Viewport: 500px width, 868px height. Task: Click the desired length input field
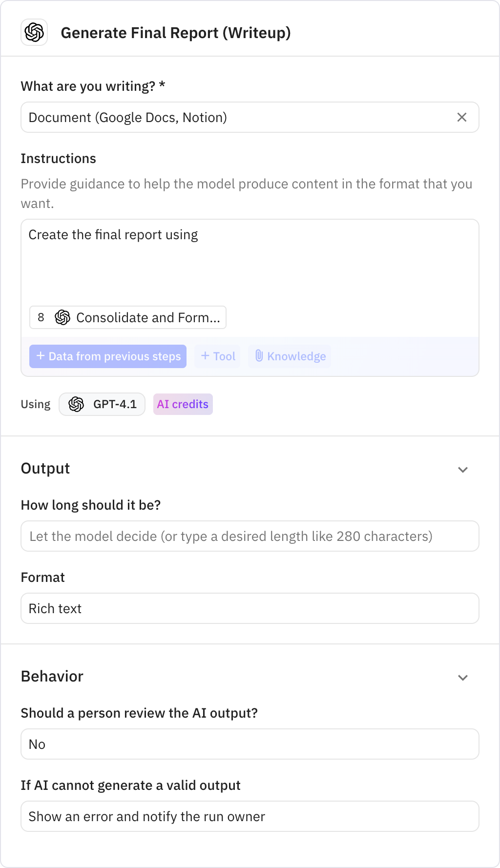tap(250, 536)
